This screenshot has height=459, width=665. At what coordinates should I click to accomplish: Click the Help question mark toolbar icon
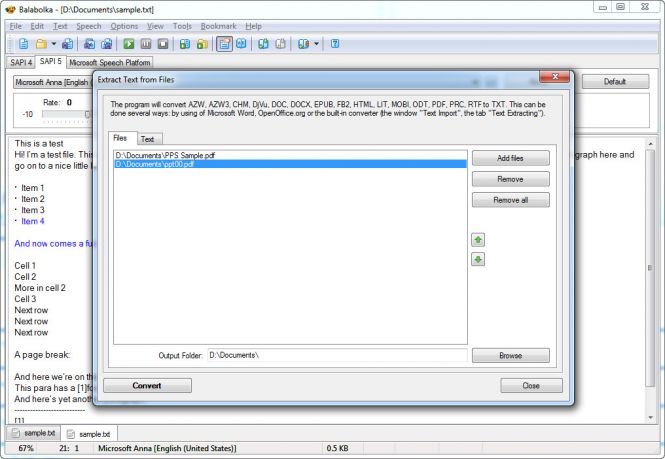click(x=335, y=44)
